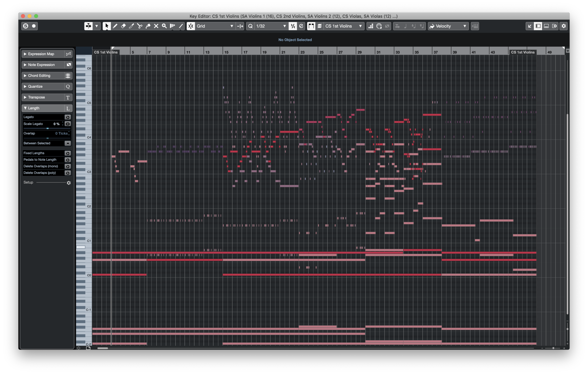
Task: Open the Velocity lane dropdown
Action: [x=464, y=27]
